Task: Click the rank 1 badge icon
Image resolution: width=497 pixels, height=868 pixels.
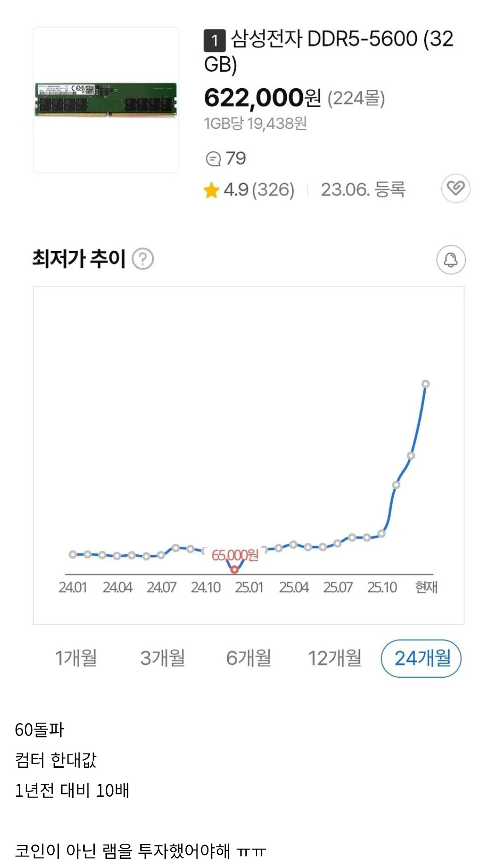Action: tap(214, 40)
